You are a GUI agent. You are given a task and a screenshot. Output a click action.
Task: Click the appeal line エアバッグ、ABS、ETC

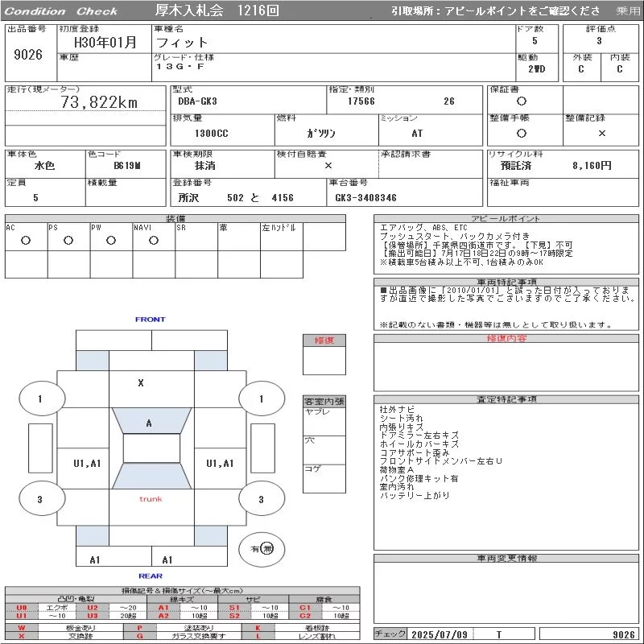point(423,228)
